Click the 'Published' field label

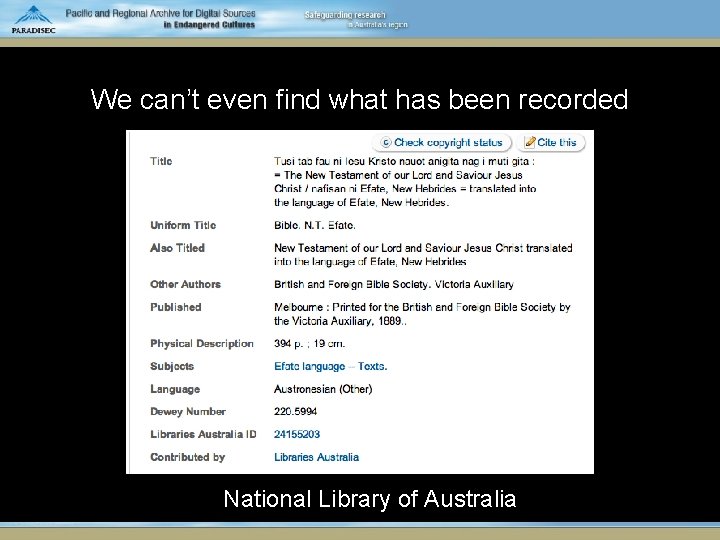click(x=176, y=308)
